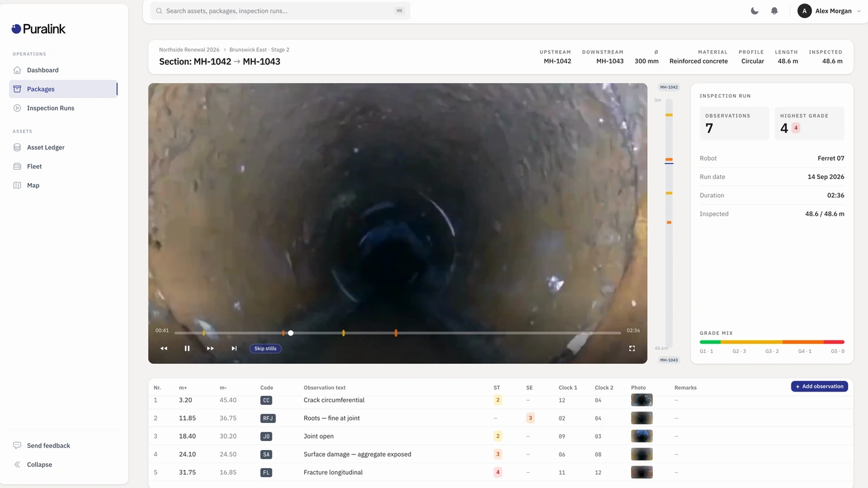Toggle dark mode moon icon
Image resolution: width=868 pixels, height=488 pixels.
755,11
